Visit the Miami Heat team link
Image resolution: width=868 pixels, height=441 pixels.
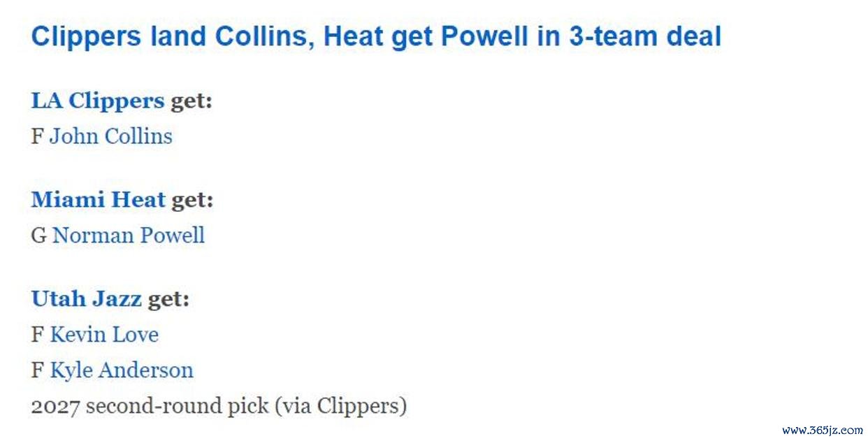99,201
